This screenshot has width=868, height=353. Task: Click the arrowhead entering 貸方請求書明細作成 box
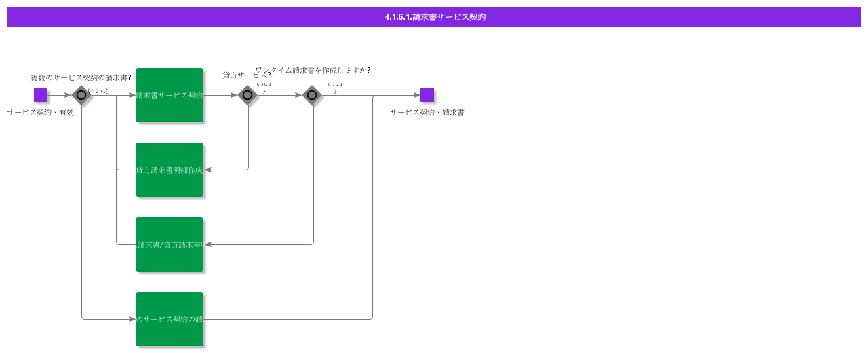(208, 170)
